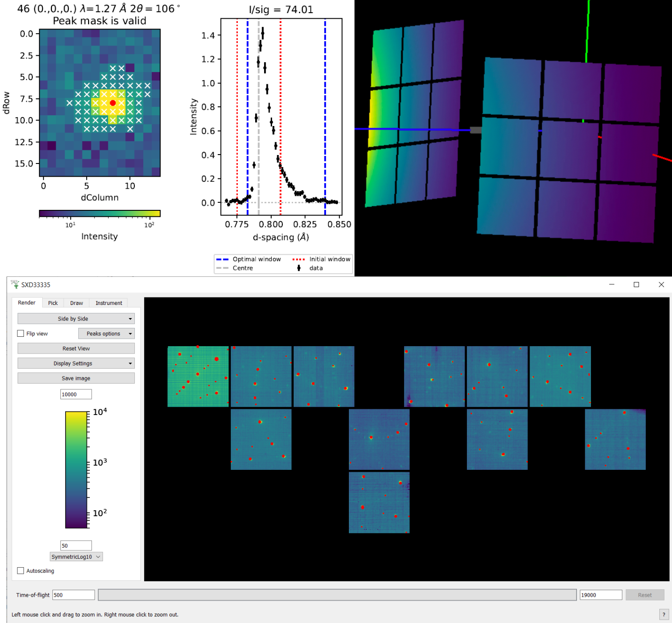Viewport: 672px width, 623px height.
Task: Click the Time-of-flight range slider bar
Action: point(337,595)
